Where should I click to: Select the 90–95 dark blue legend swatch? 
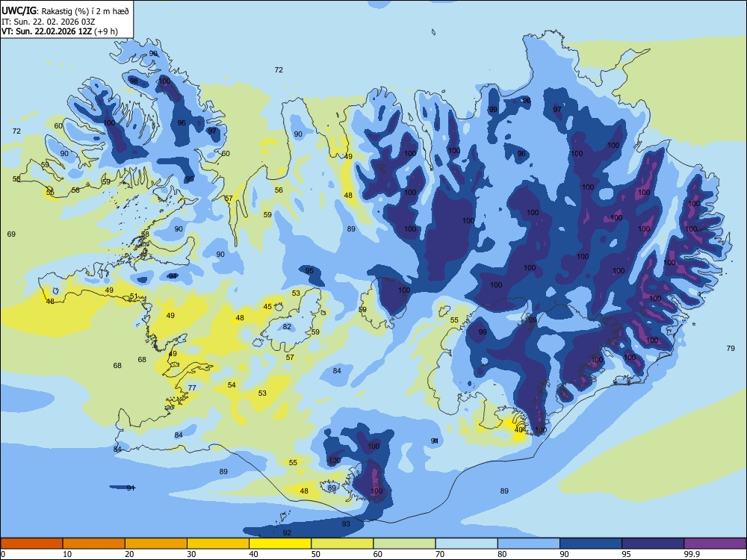coord(591,544)
